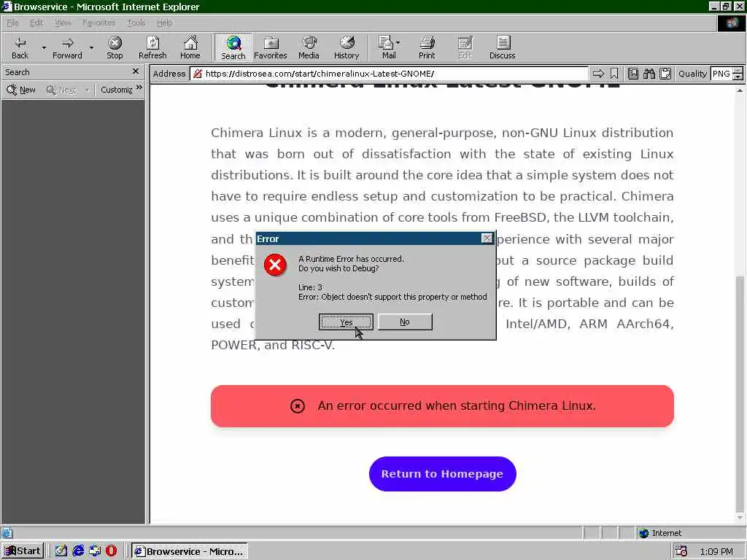Launch Internet Explorer from quick launch

78,551
